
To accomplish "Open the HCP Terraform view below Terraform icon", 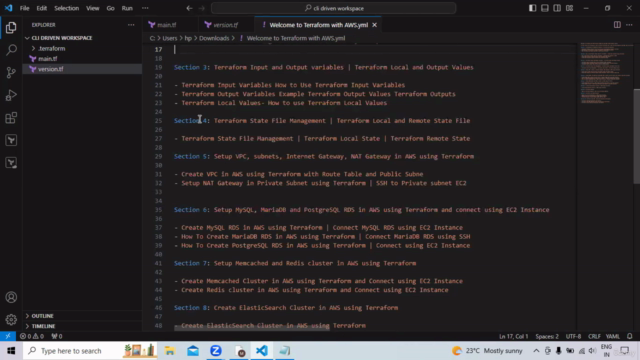I will point(11,163).
